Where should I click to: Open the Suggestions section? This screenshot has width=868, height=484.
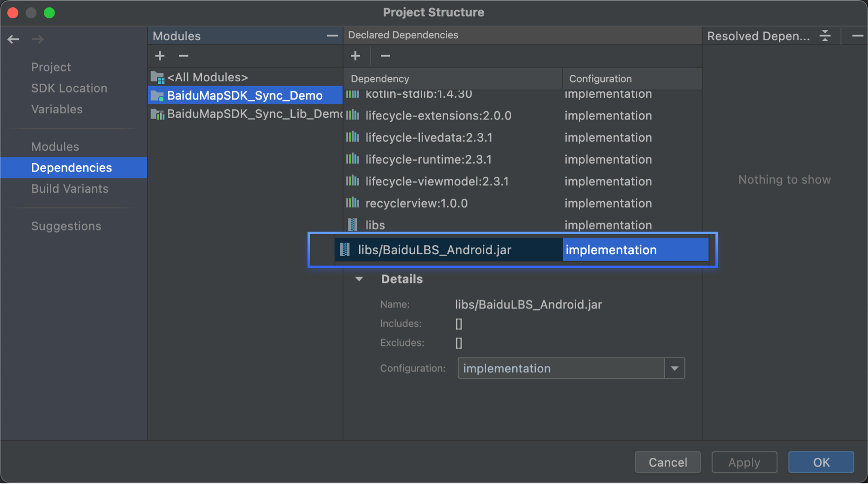(x=66, y=226)
